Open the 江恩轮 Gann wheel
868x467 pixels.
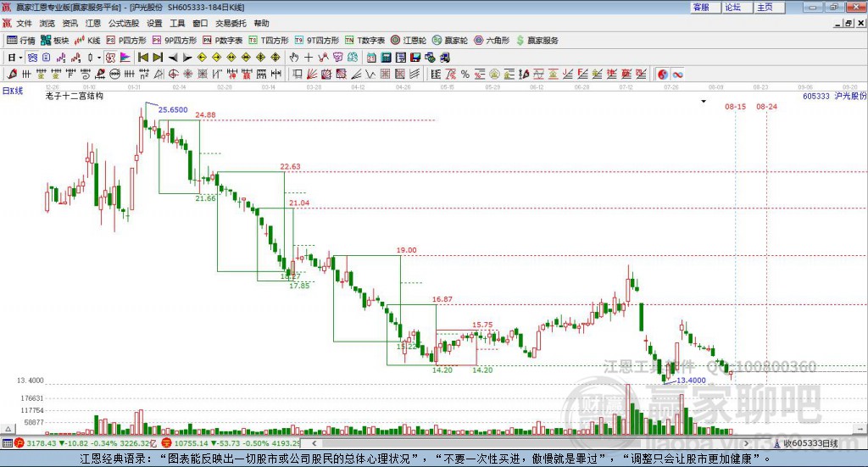tap(409, 41)
